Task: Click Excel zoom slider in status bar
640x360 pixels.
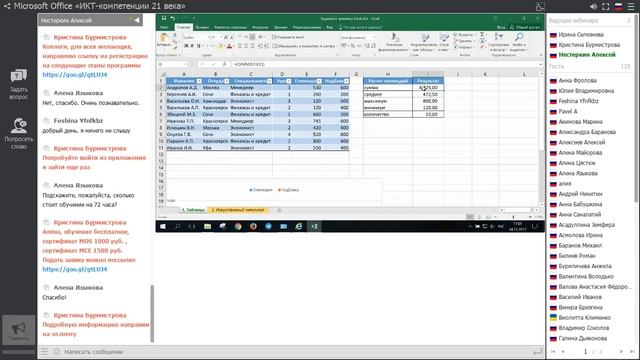Action: [x=513, y=217]
